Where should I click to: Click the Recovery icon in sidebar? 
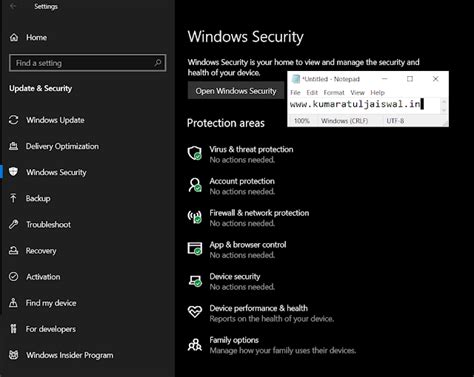[x=14, y=250]
